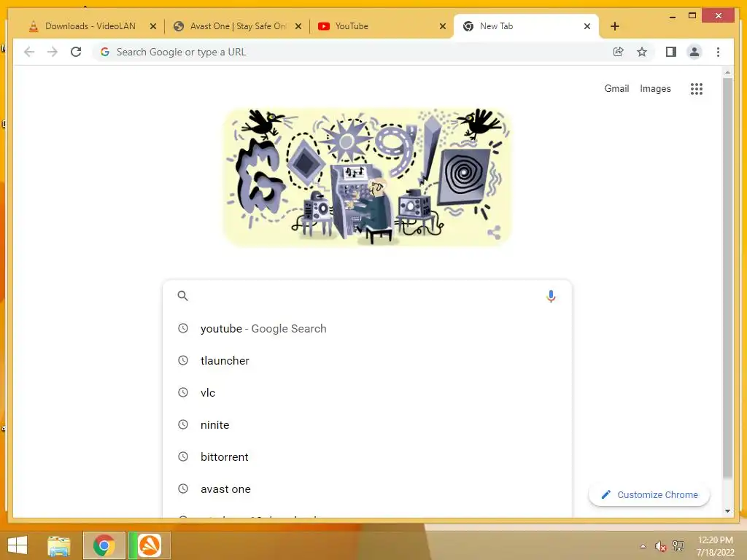This screenshot has height=560, width=747.
Task: Open the Google apps grid
Action: tap(697, 88)
